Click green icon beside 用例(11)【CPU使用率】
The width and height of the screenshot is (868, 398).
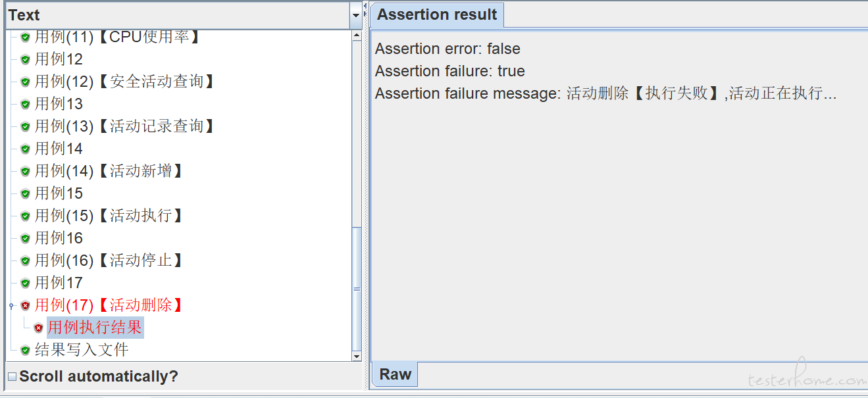[25, 37]
